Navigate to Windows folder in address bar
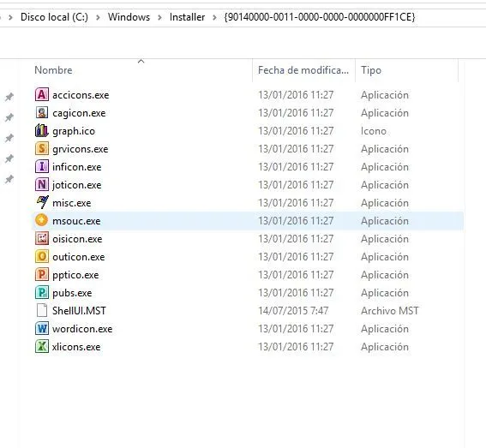The width and height of the screenshot is (486, 448). pyautogui.click(x=129, y=17)
